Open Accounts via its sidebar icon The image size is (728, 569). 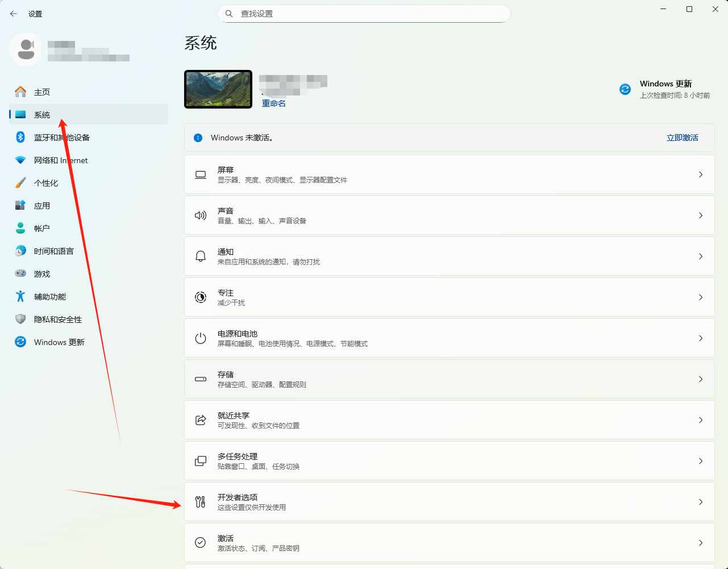(x=19, y=228)
